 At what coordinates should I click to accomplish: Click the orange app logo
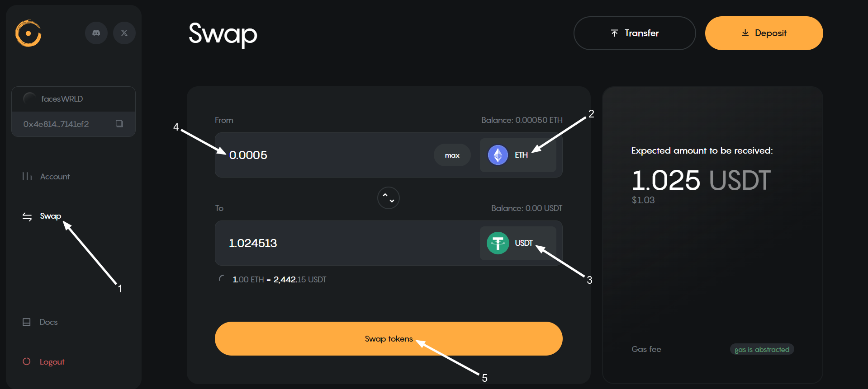pyautogui.click(x=28, y=33)
